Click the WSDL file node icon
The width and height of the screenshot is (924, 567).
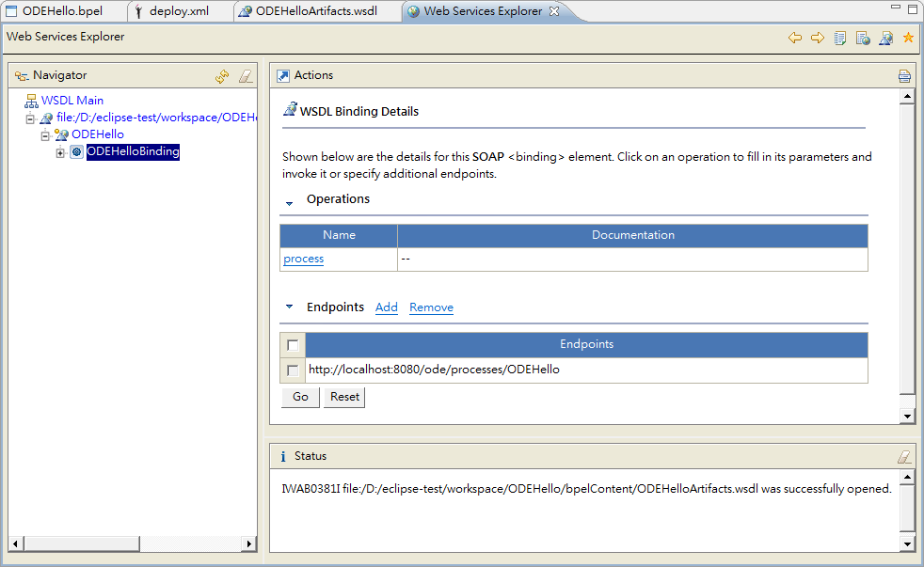click(x=46, y=118)
